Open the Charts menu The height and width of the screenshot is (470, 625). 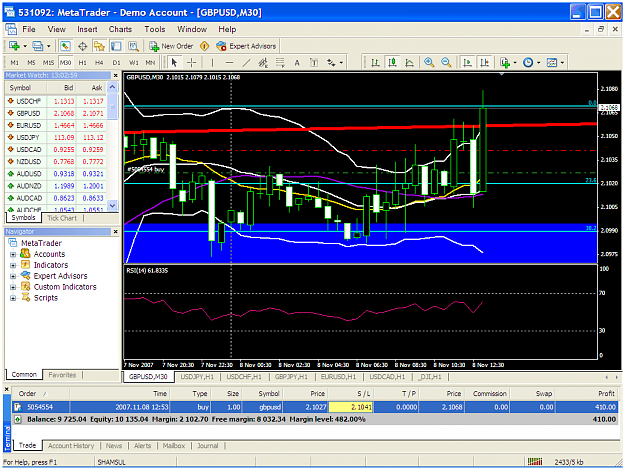point(120,29)
